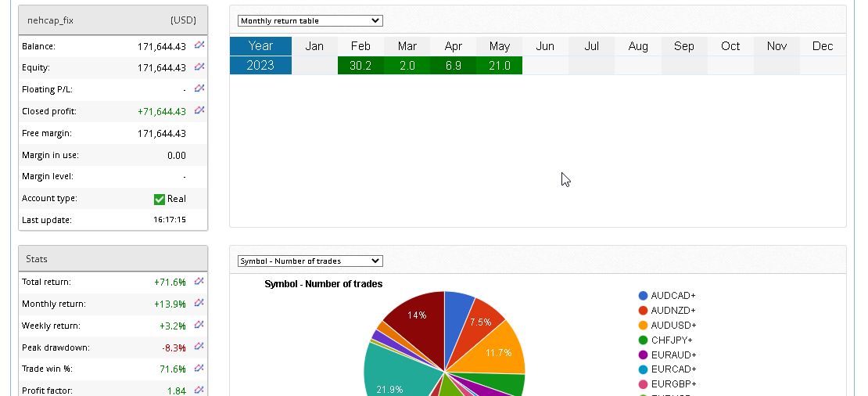Click the Floating P/L chart icon
This screenshot has width=868, height=396.
point(199,88)
